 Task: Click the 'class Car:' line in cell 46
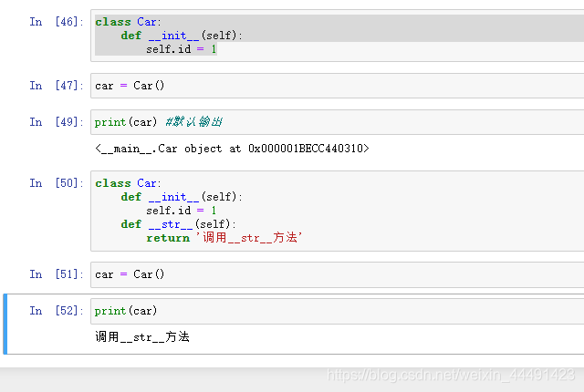point(128,22)
